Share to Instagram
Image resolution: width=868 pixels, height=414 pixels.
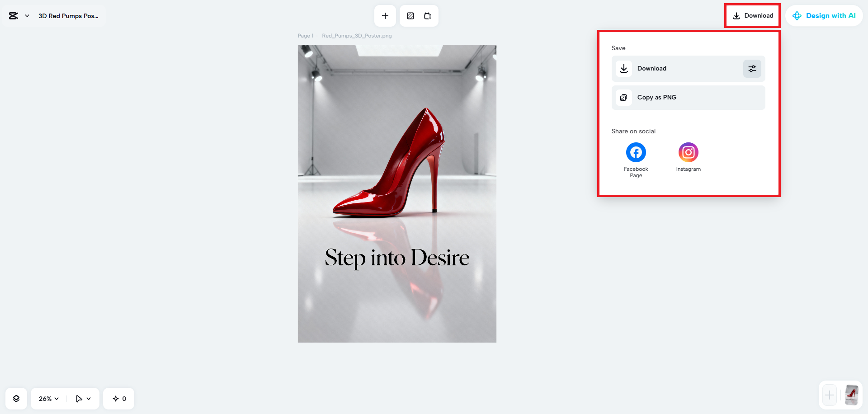click(689, 157)
